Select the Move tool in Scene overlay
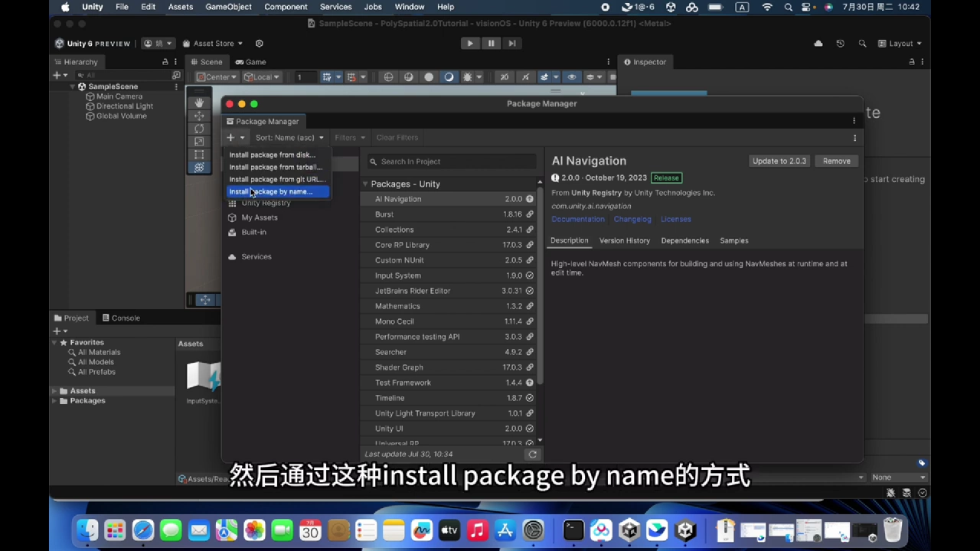Image resolution: width=980 pixels, height=551 pixels. [x=199, y=116]
